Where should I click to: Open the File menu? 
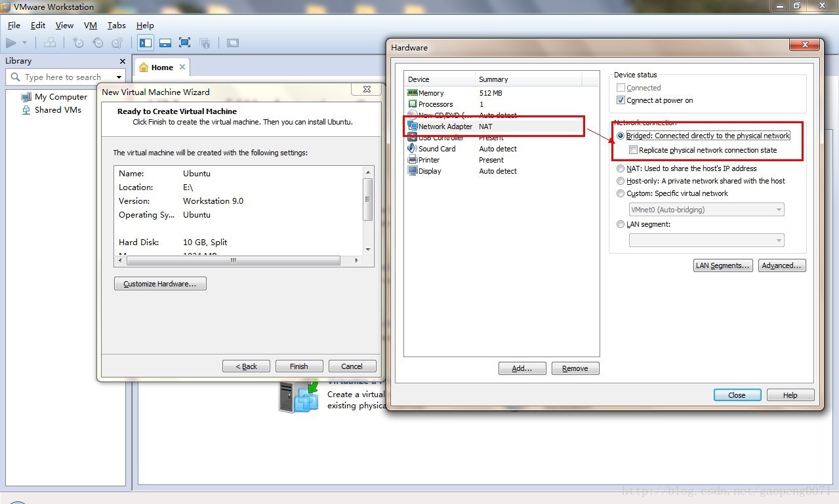pos(14,25)
